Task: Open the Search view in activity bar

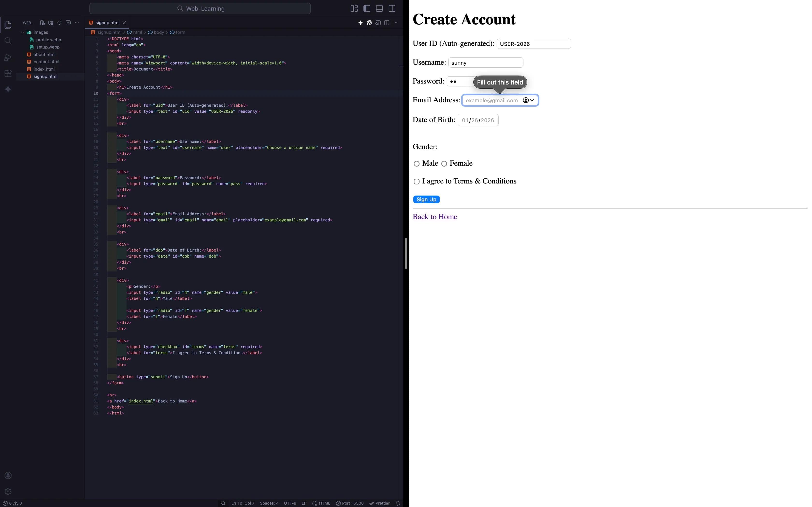Action: click(x=8, y=41)
